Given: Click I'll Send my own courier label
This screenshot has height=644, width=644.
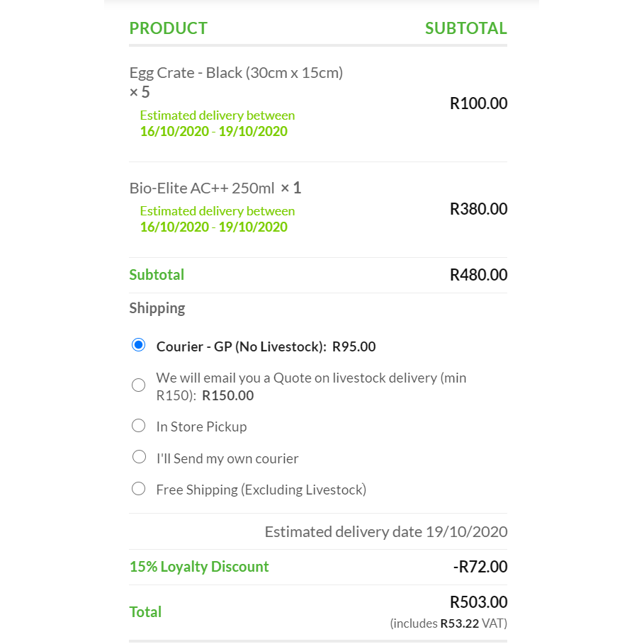Looking at the screenshot, I should tap(227, 458).
